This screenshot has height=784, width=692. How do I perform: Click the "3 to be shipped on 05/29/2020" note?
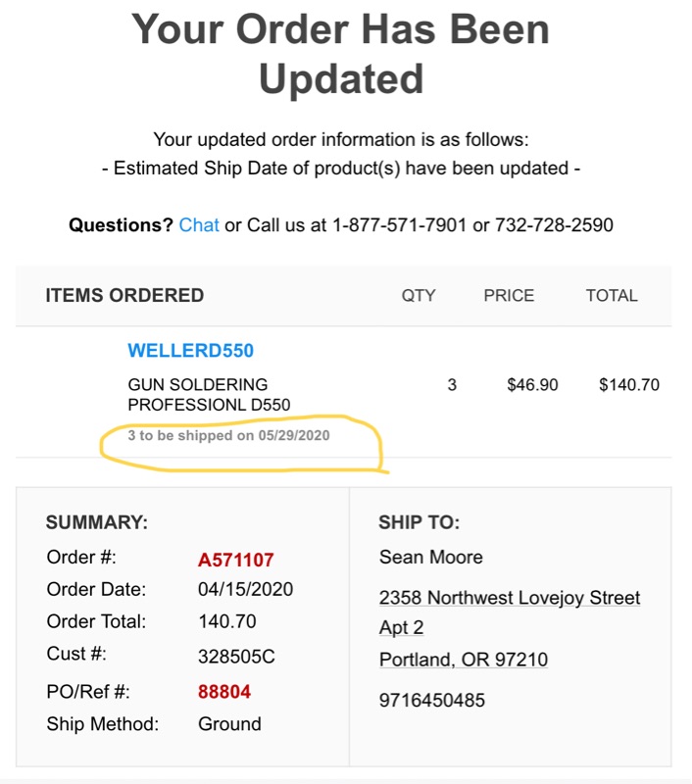click(x=228, y=436)
